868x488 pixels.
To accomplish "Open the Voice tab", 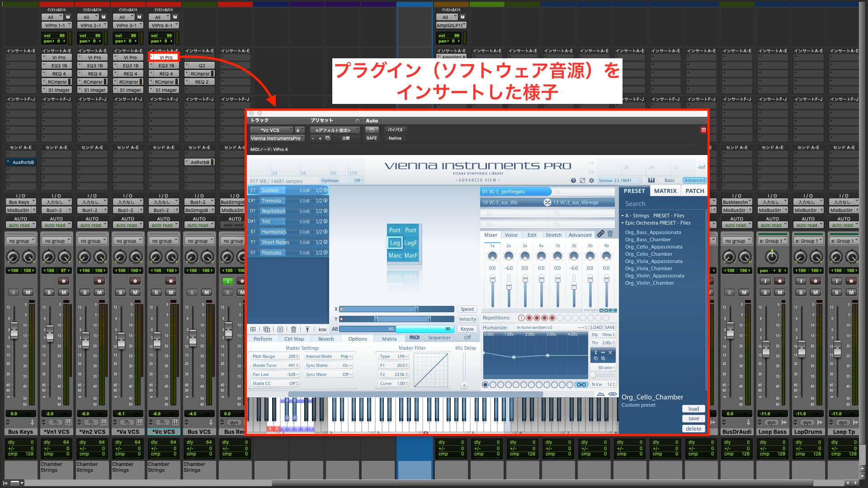I will (511, 235).
